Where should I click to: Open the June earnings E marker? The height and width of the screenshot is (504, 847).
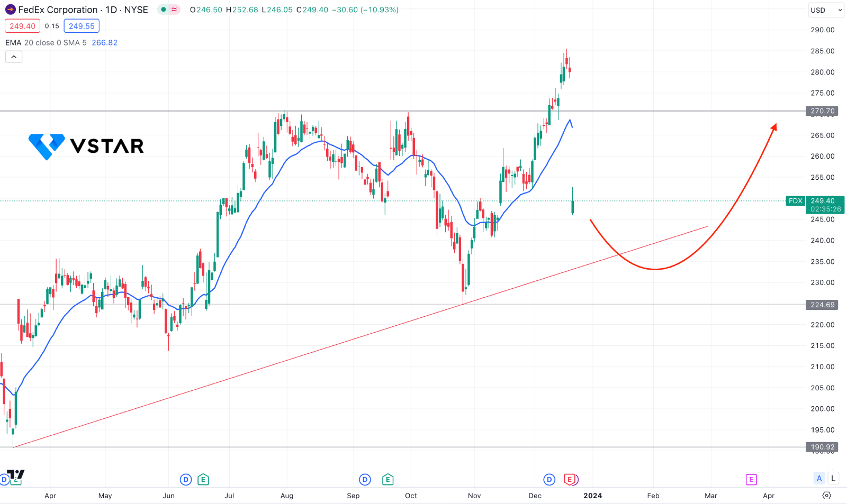pyautogui.click(x=203, y=480)
